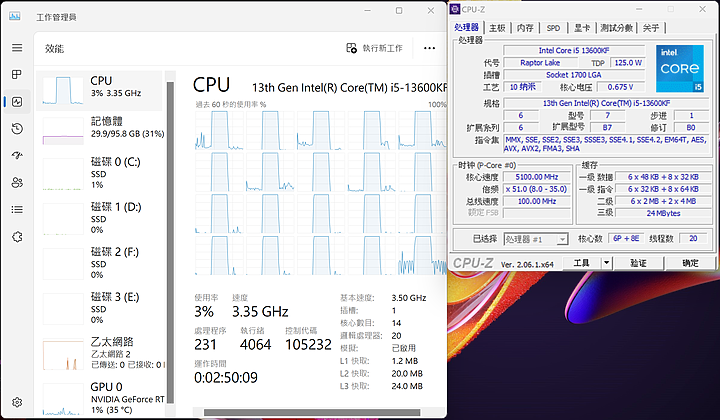This screenshot has width=720, height=420.
Task: Click the 0.675 V core voltage value
Action: coord(620,87)
